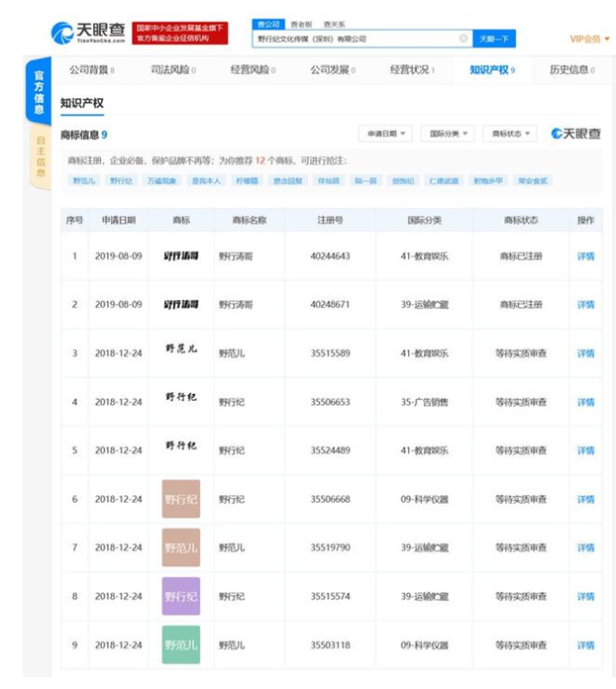The height and width of the screenshot is (689, 616).
Task: Click the 野行纪 calligraphy trademark image, row 5
Action: coord(181,445)
